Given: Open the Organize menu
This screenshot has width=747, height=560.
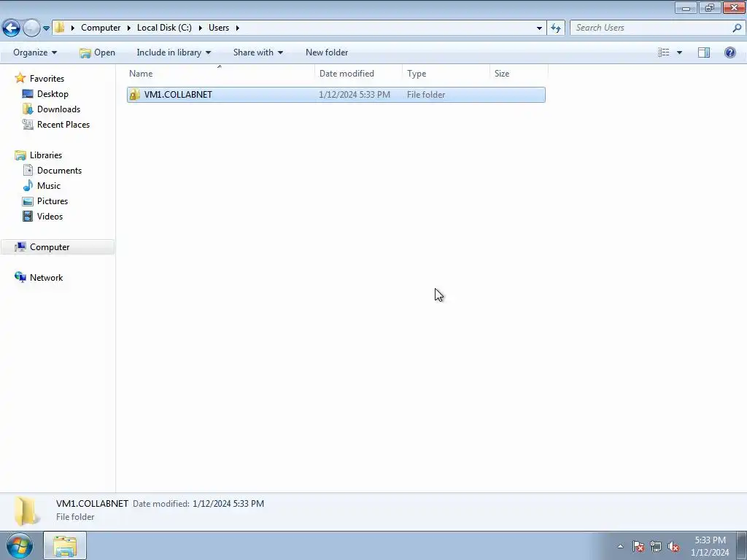Looking at the screenshot, I should [x=35, y=52].
